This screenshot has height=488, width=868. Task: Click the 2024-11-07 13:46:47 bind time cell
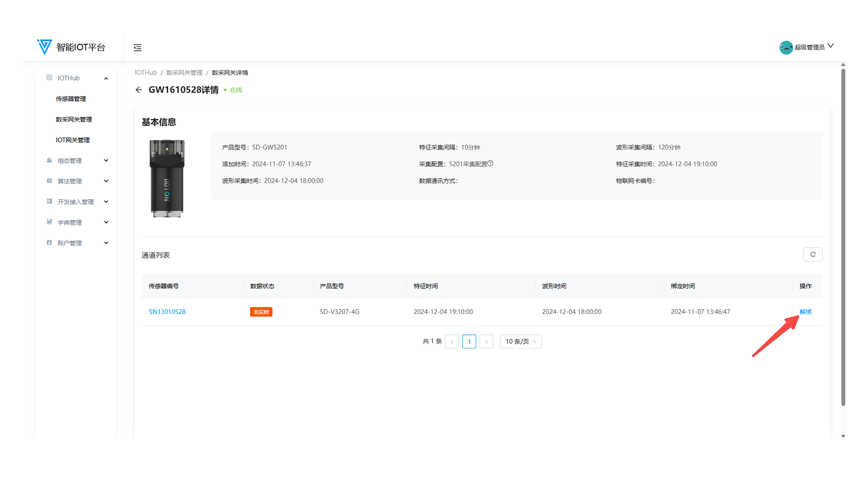click(700, 312)
